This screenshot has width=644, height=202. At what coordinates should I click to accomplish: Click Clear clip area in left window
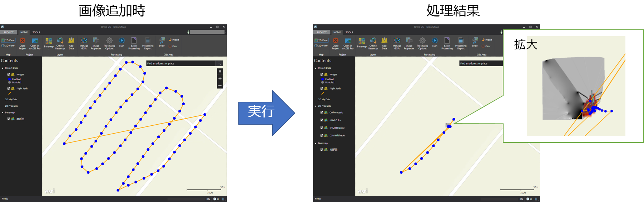click(x=173, y=46)
